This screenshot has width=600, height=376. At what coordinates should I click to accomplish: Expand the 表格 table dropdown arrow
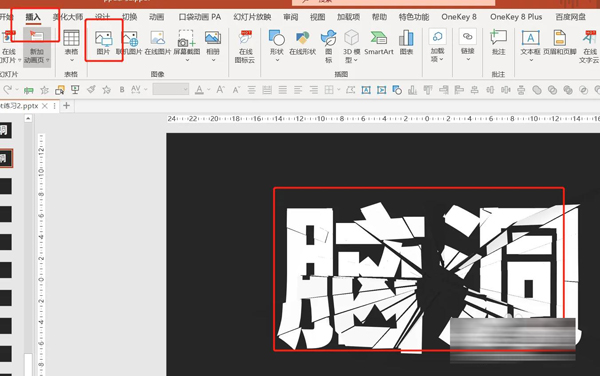72,60
